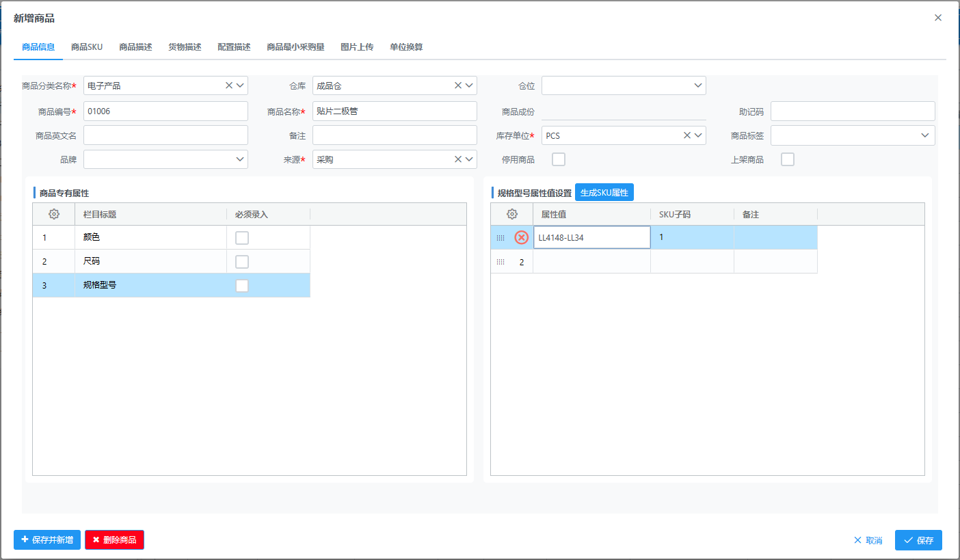Delete the LL4148-LL34 row via red X icon
This screenshot has height=560, width=960.
[x=522, y=237]
